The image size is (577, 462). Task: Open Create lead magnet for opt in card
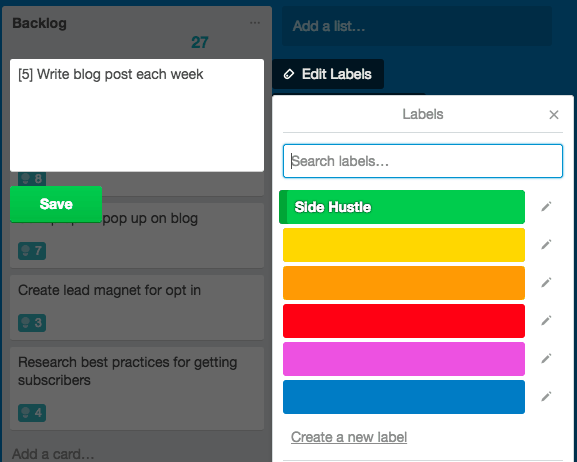[x=137, y=307]
